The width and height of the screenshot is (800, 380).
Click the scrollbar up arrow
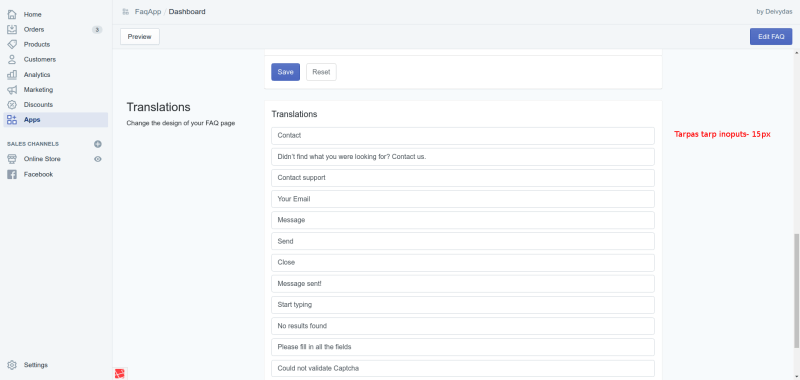pos(796,53)
